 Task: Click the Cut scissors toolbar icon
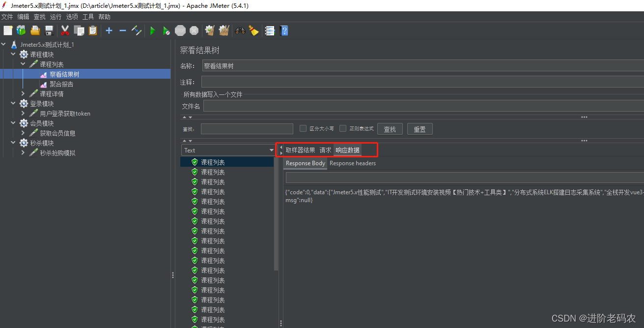click(64, 30)
